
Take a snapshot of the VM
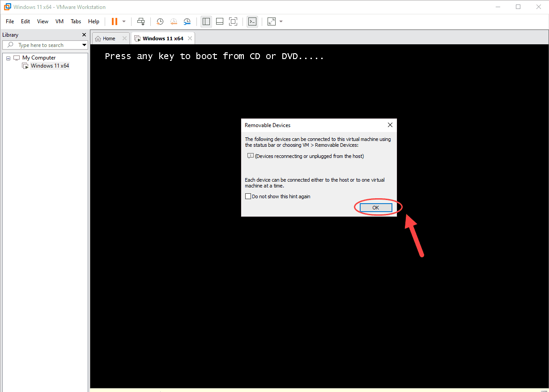coord(160,21)
